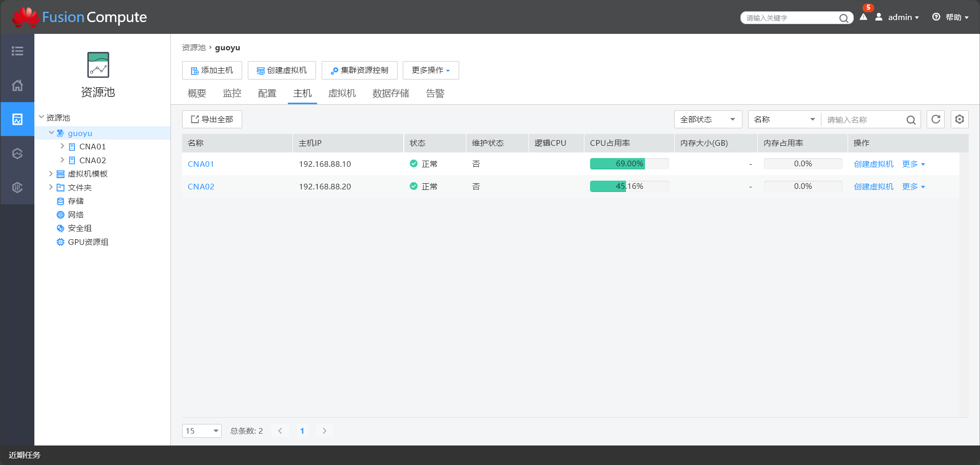Viewport: 980px width, 465px height.
Task: Click CNA01 memory usage 0.0% bar
Action: 803,164
